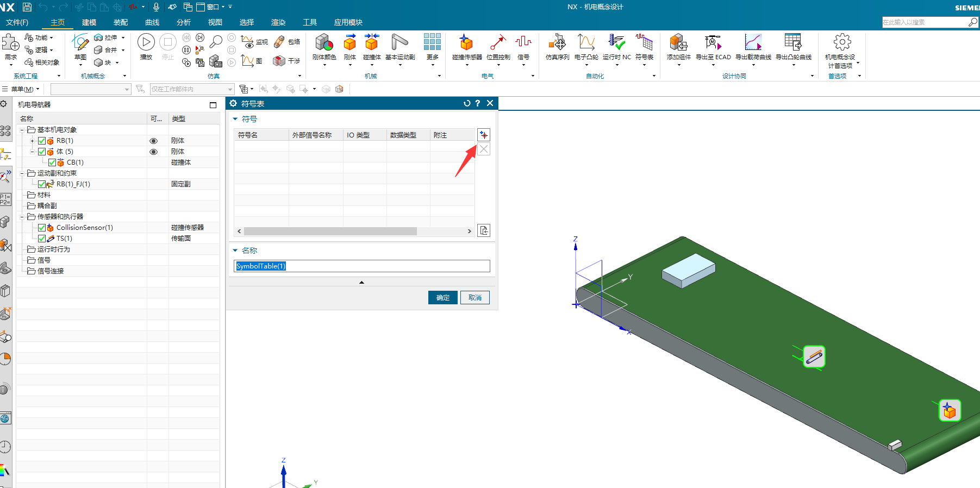Select the Collision Body (碰撞体) tool
The height and width of the screenshot is (488, 980).
coord(372,47)
